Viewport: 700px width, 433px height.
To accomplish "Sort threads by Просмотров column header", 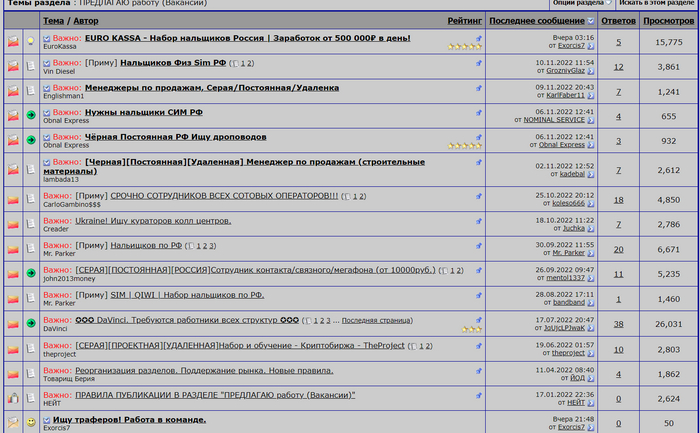I will click(x=668, y=21).
